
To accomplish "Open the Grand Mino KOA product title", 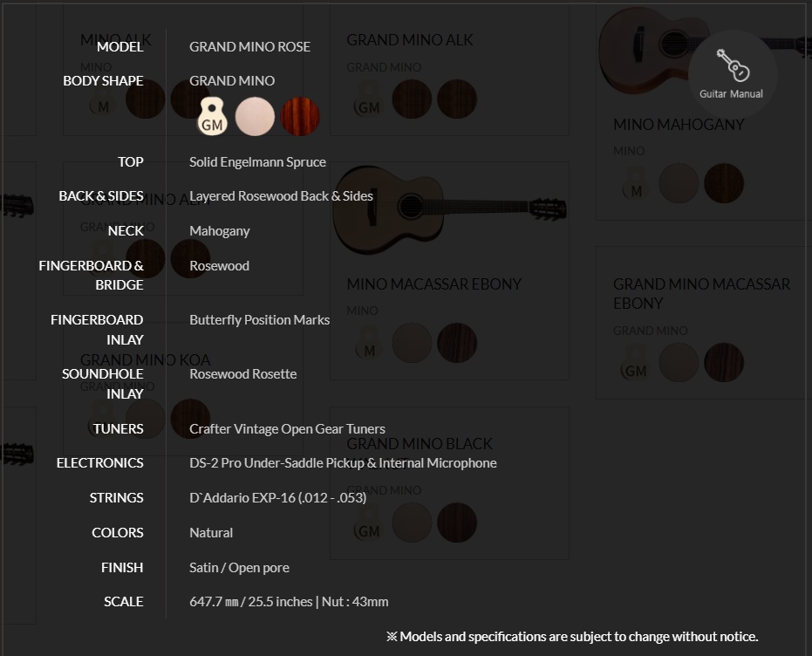I will pos(145,360).
